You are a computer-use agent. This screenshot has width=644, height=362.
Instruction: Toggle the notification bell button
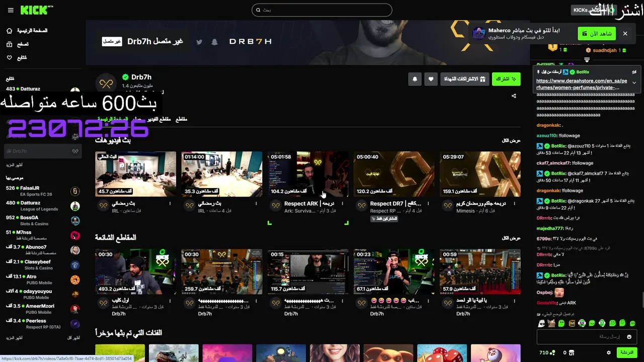click(x=415, y=79)
